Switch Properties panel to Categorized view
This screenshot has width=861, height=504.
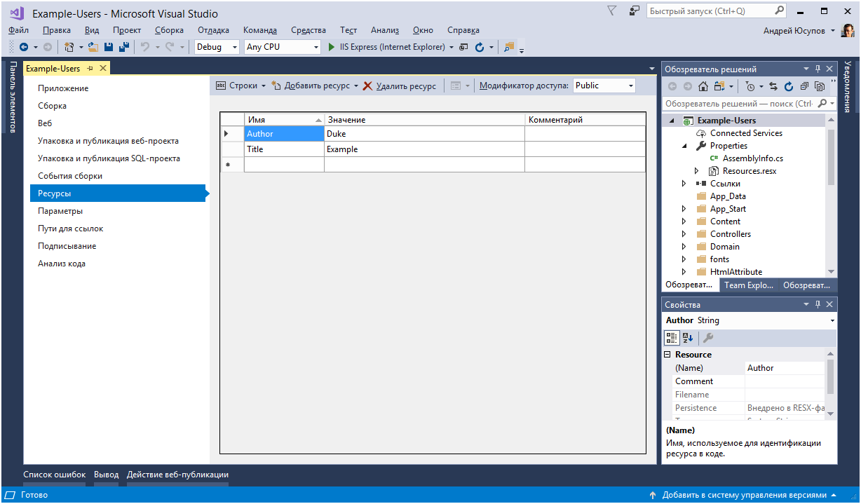coord(672,338)
